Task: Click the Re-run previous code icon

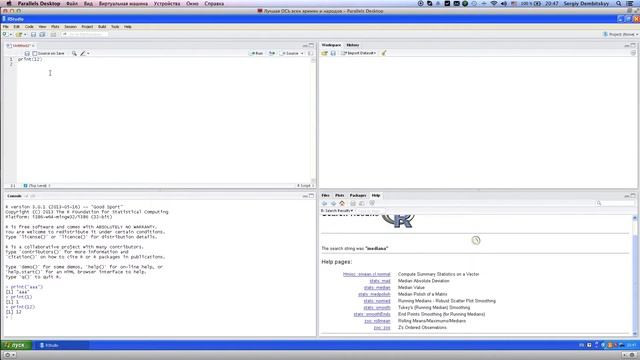Action: coord(271,53)
